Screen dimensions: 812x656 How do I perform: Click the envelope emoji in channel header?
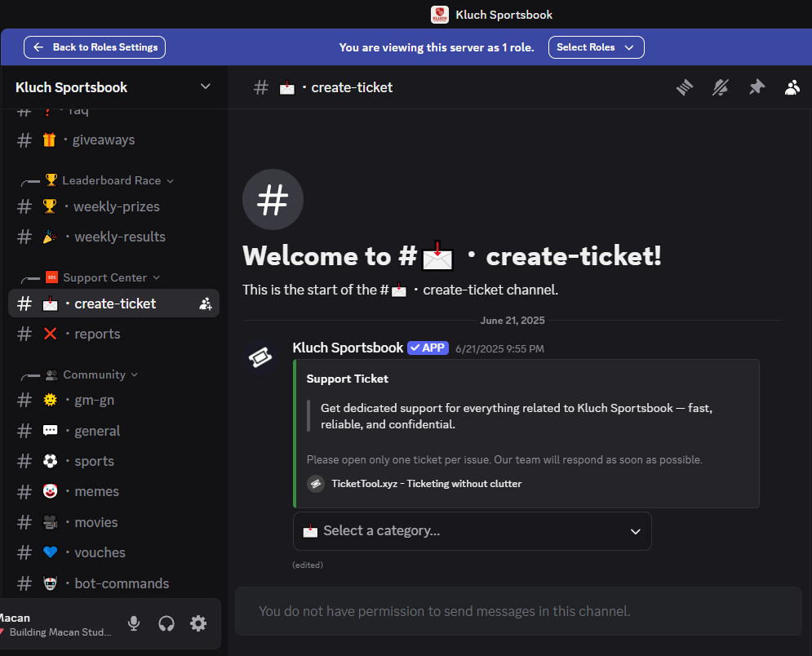point(287,88)
